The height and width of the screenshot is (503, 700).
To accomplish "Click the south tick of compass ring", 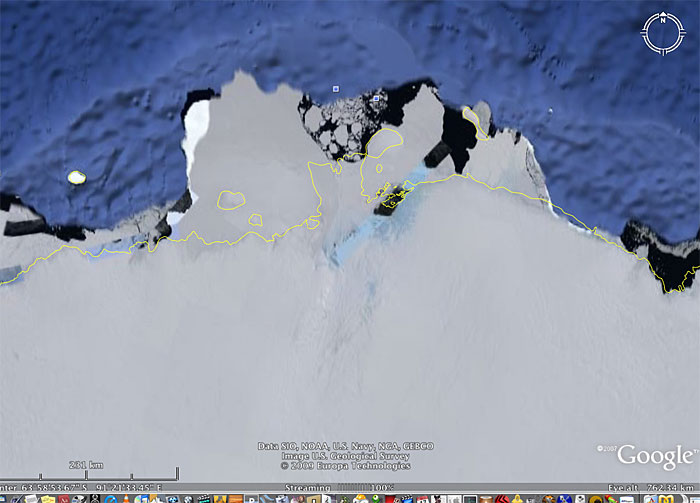I will 661,53.
